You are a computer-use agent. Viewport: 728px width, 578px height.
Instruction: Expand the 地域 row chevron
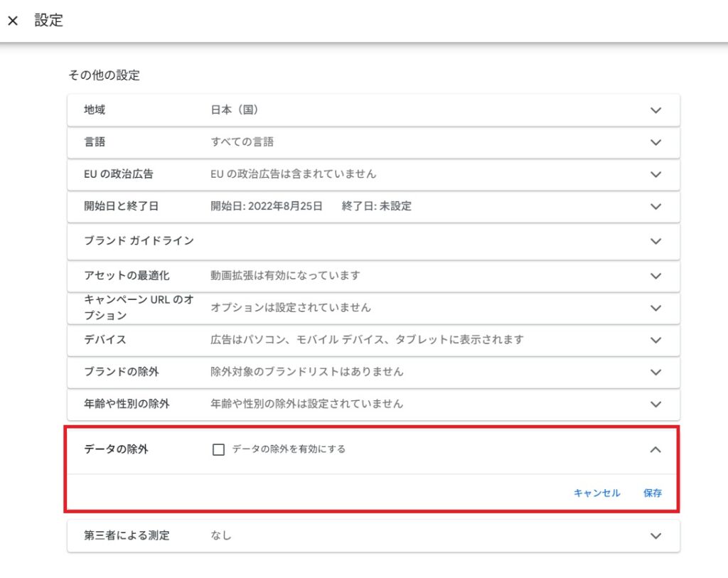(x=655, y=110)
